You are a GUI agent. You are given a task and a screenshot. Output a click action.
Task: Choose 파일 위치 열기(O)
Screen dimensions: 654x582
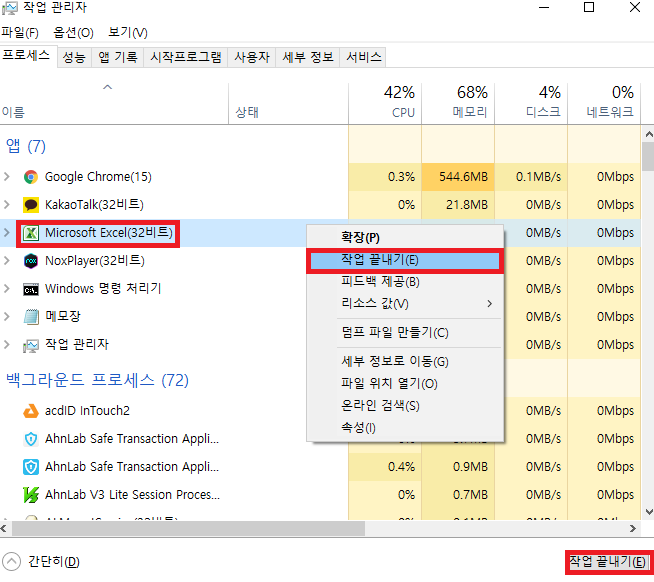tap(405, 383)
